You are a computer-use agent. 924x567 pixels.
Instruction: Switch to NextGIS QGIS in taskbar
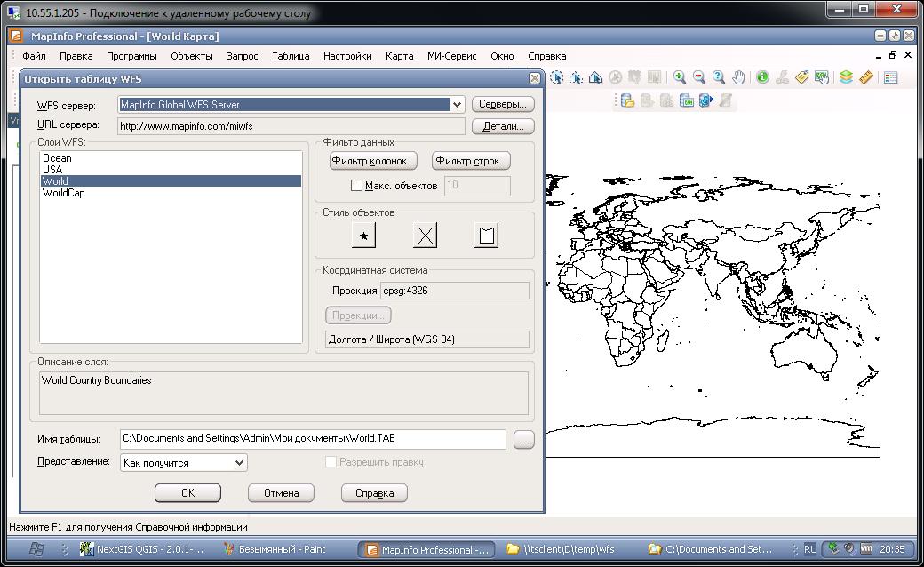(142, 549)
